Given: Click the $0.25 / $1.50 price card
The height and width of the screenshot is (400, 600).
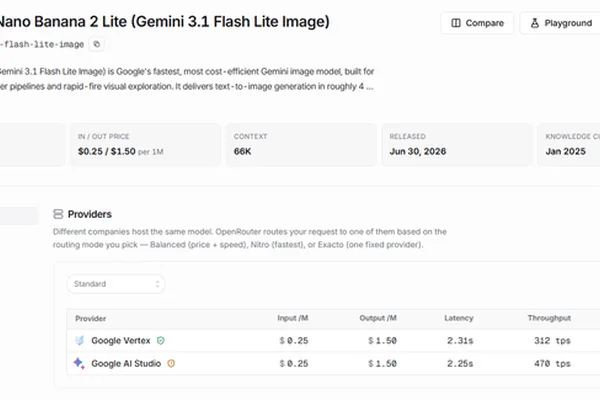Looking at the screenshot, I should point(146,145).
